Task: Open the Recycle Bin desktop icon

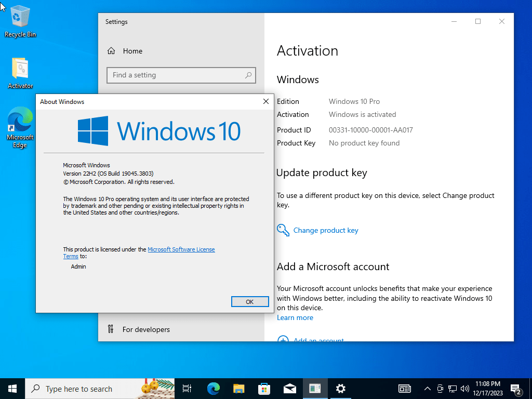Action: (20, 21)
